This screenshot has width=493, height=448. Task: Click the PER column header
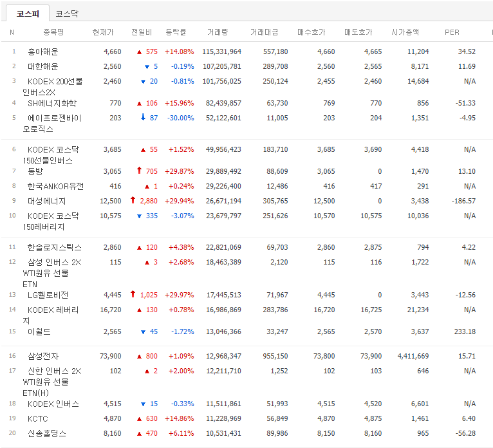point(452,32)
